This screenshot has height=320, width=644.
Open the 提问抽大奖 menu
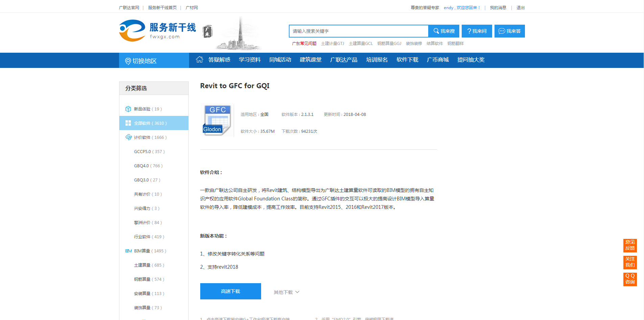[x=471, y=60]
